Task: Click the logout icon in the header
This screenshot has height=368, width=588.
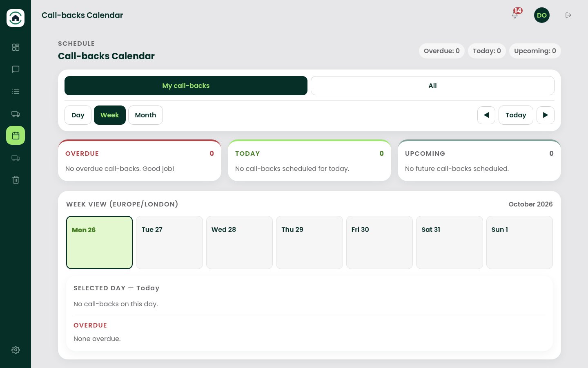Action: tap(568, 15)
